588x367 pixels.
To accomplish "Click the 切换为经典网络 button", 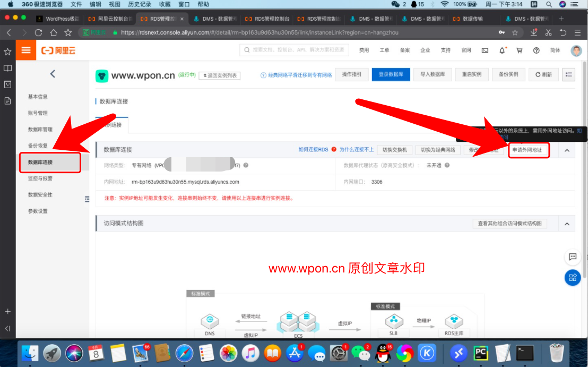I will coord(438,150).
